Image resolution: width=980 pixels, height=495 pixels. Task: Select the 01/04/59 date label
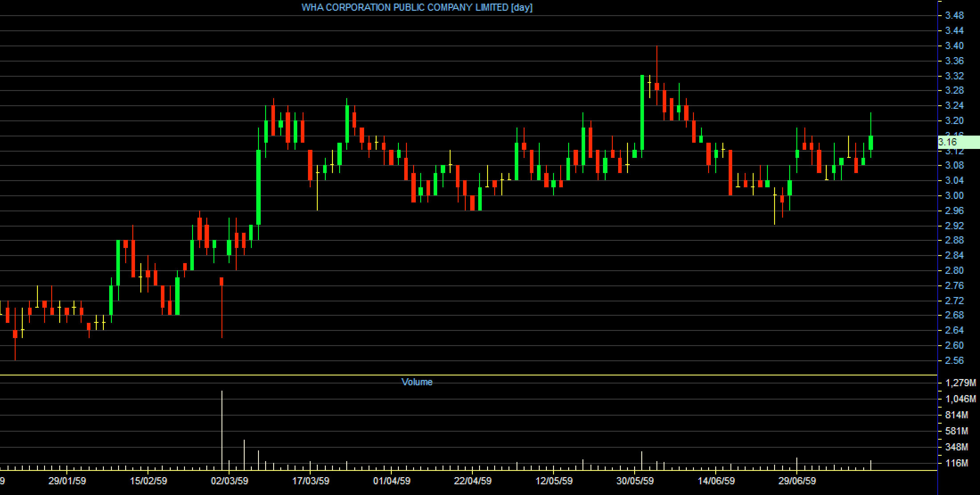click(391, 481)
